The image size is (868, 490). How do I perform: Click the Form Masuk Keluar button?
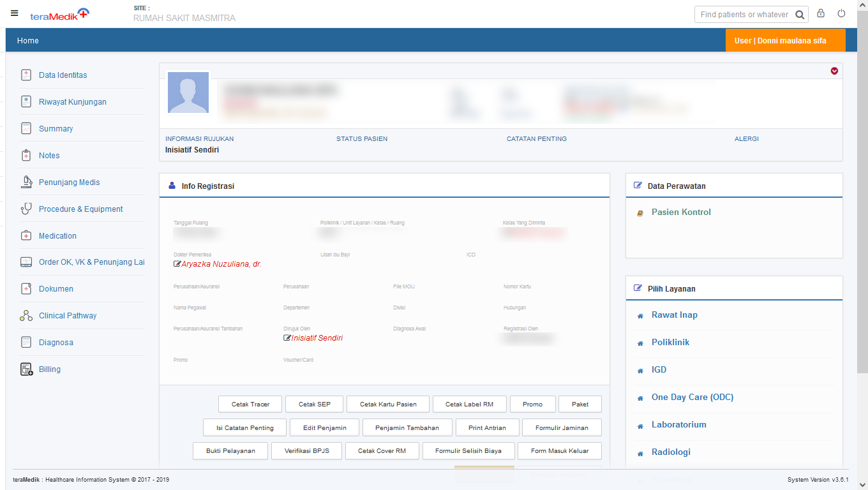[x=560, y=450]
